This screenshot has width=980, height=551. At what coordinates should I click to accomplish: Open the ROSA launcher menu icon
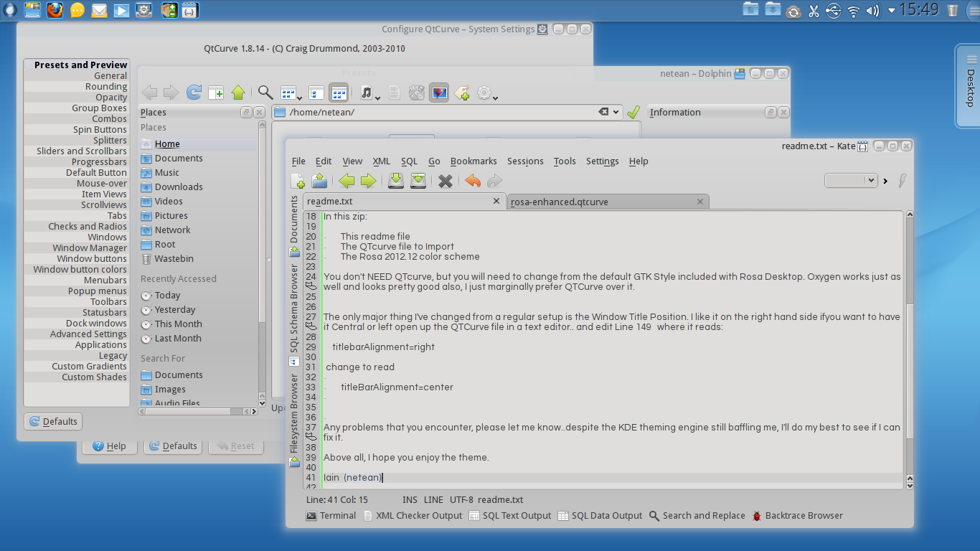coord(10,10)
